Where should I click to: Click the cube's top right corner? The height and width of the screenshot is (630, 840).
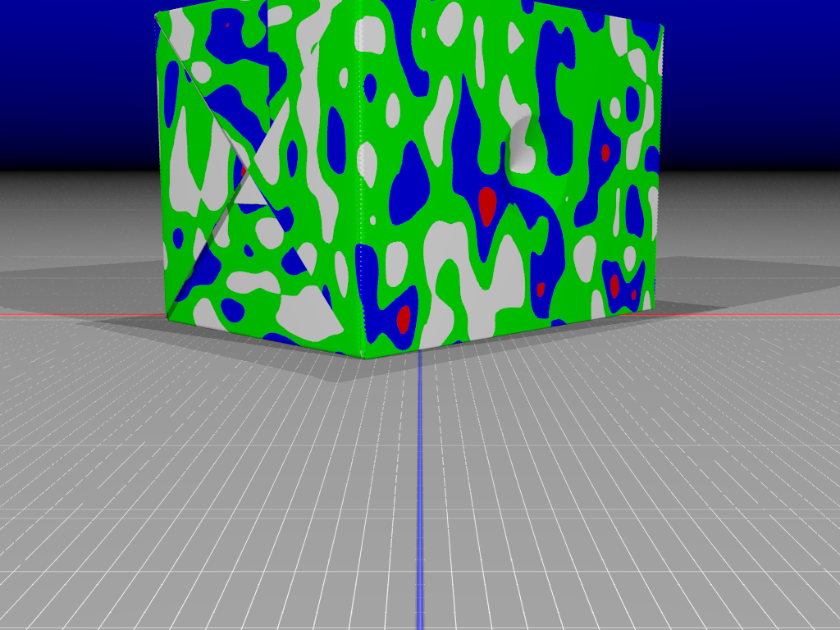pyautogui.click(x=660, y=28)
